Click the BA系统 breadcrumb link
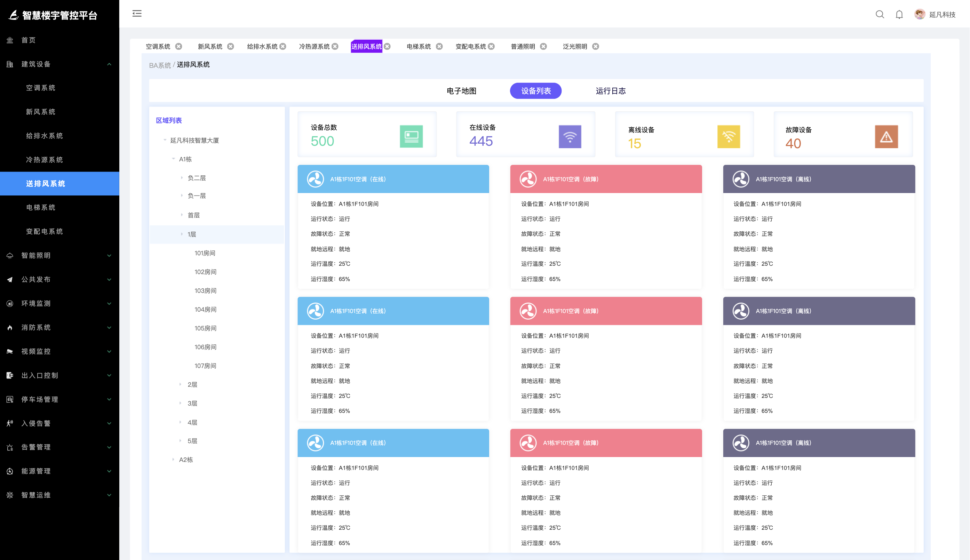970x560 pixels. (160, 65)
